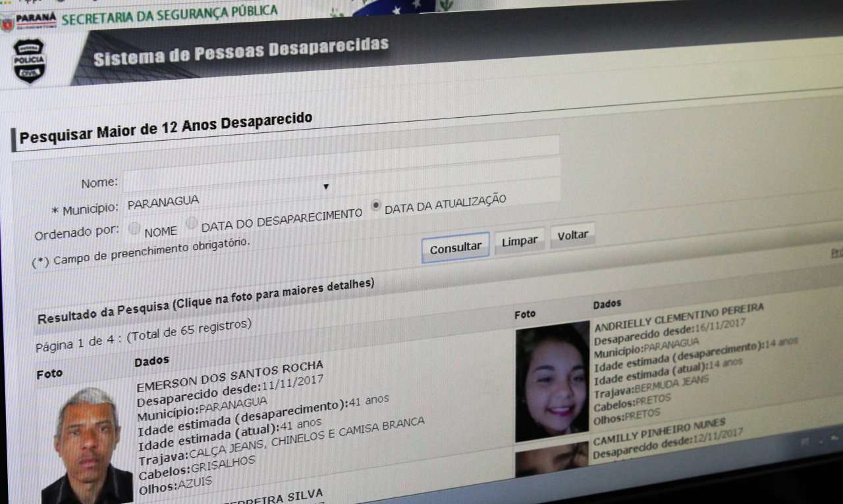Click 'Trajava:BERMUDA JEANS' text
This screenshot has height=504, width=843.
pos(652,385)
